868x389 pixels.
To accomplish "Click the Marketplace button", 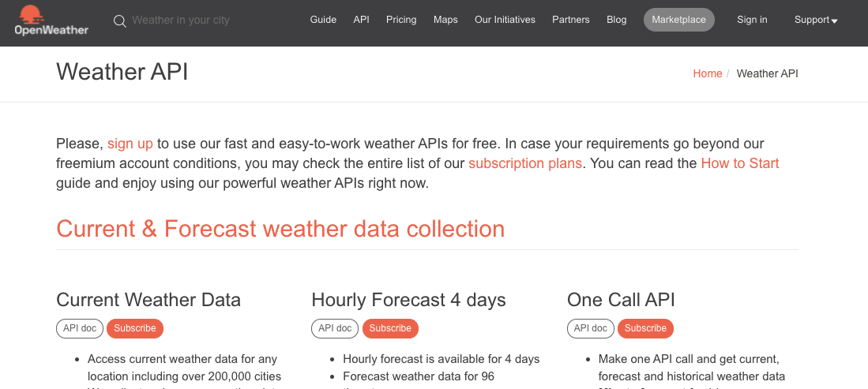I will coord(678,20).
